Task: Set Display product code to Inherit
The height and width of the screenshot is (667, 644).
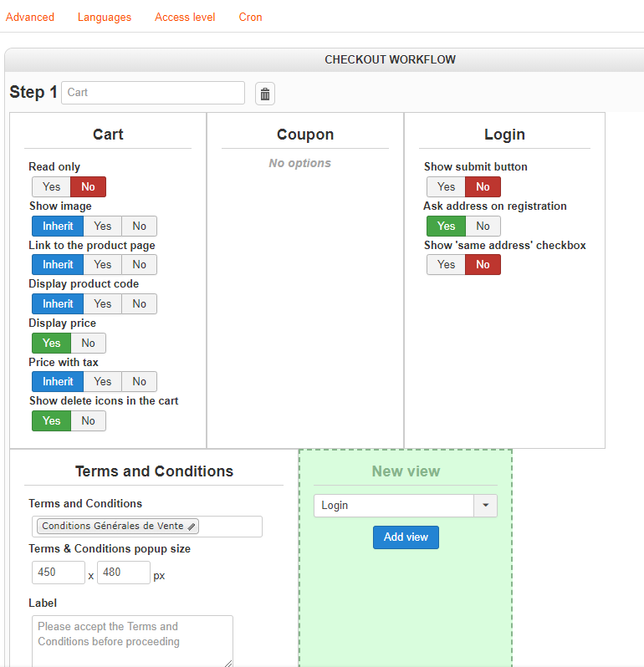Action: (x=58, y=303)
